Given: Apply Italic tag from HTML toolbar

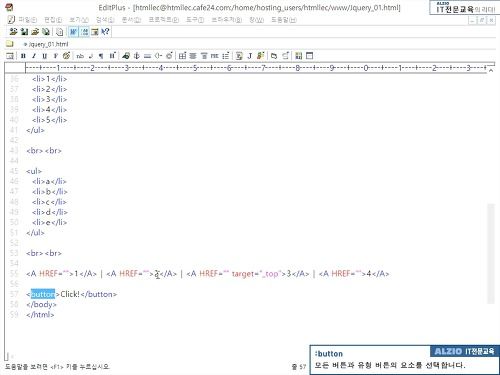Looking at the screenshot, I should [34, 56].
